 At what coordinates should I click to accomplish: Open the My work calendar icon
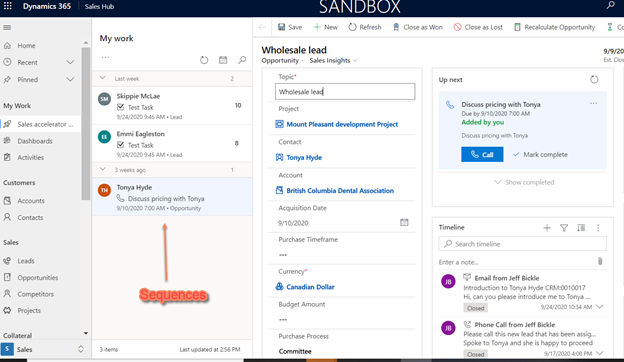(223, 60)
